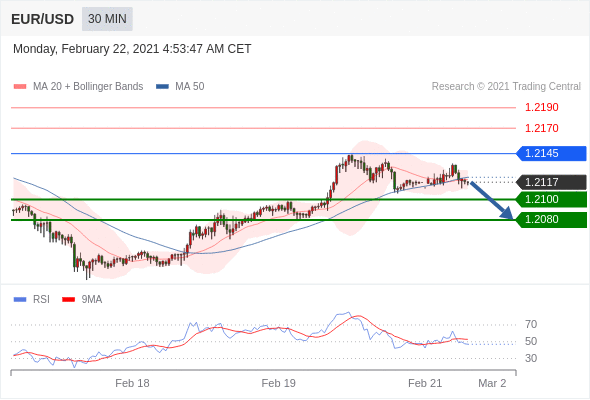The image size is (590, 400).
Task: Select the 9MA legend label
Action: 92,300
